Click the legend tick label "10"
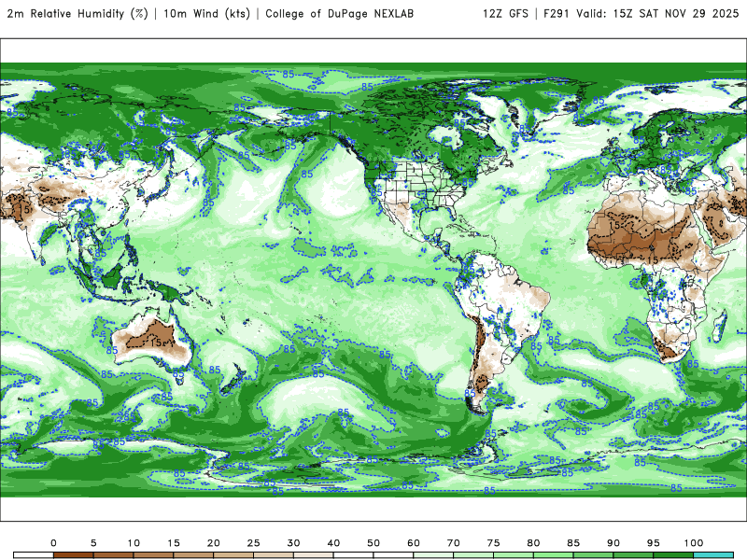This screenshot has width=747, height=560. pyautogui.click(x=134, y=543)
